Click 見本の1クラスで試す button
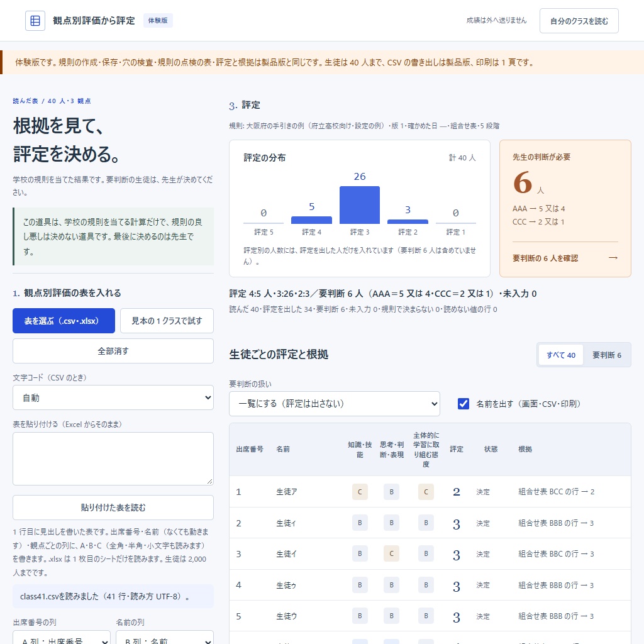Screen dimensions: 644x644 pos(167,321)
